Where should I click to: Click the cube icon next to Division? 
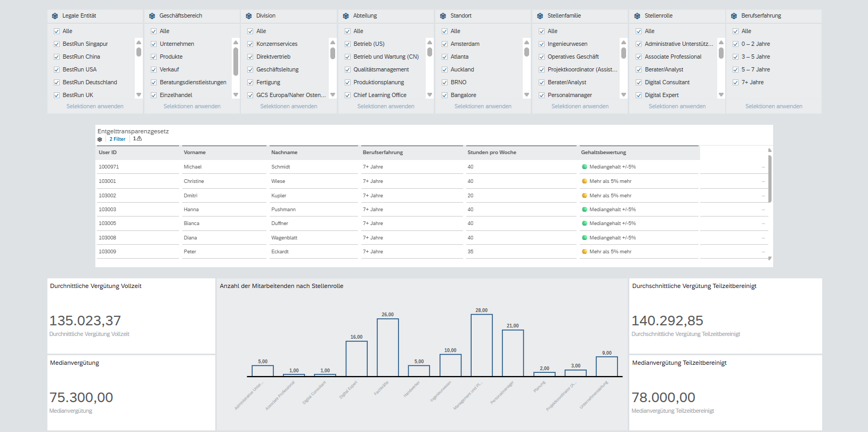(249, 16)
